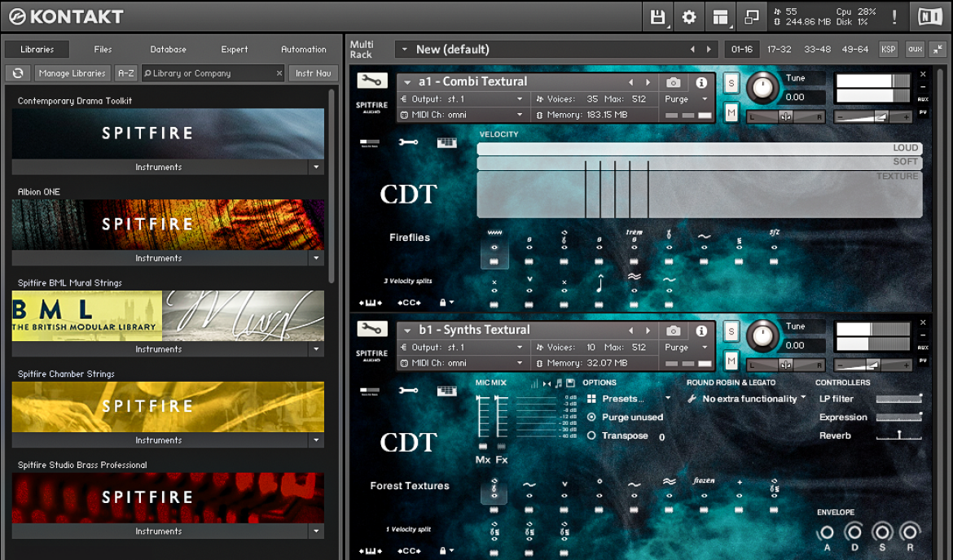Open the Multi Rack preset dropdown arrow
The image size is (953, 560).
[x=405, y=49]
